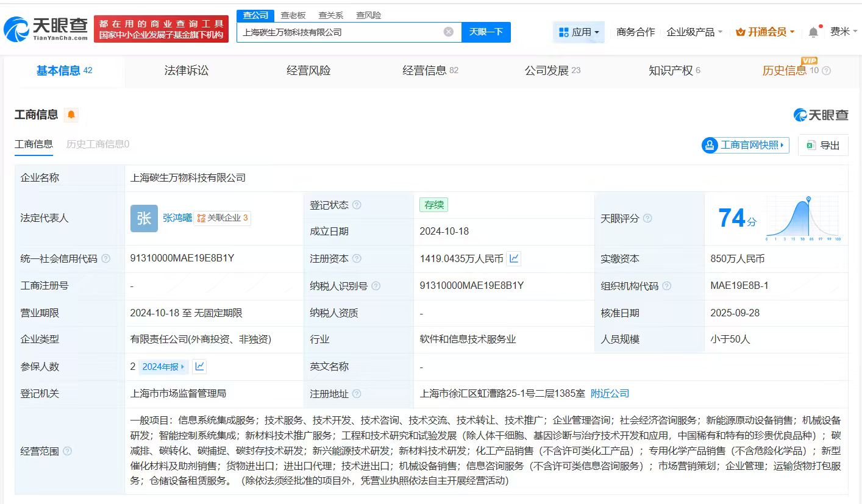Viewport: 862px width, 504px height.
Task: Expand the 企业级产品 dropdown
Action: tap(694, 32)
